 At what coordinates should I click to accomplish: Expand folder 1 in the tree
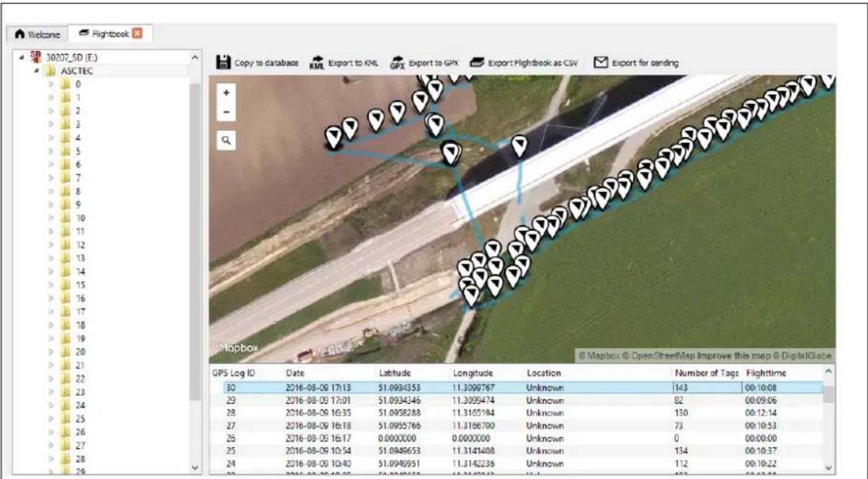pyautogui.click(x=52, y=98)
